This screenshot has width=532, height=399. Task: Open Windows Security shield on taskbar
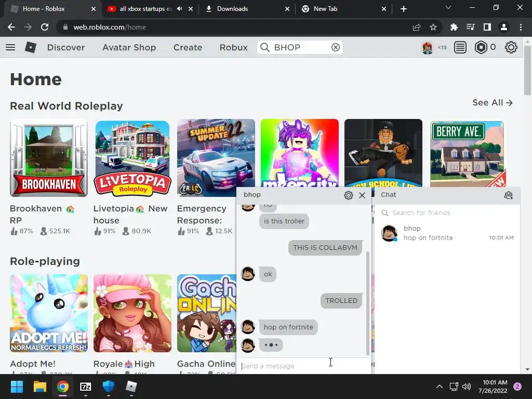pos(108,387)
